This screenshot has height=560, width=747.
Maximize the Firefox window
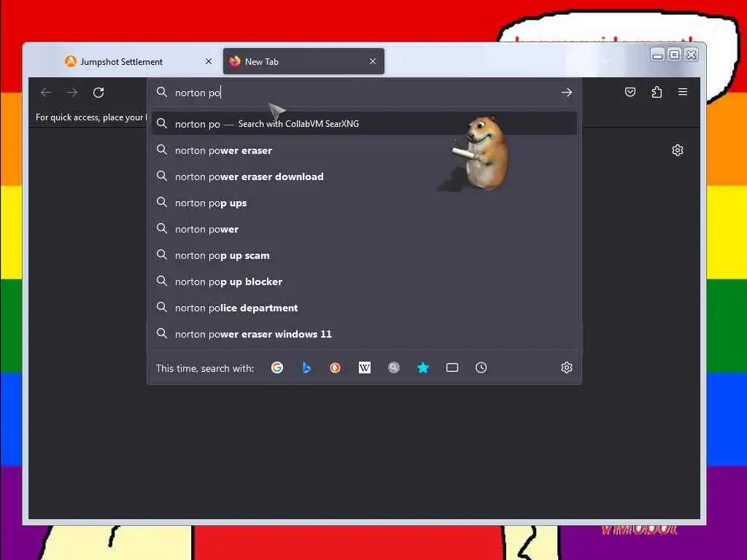[674, 55]
